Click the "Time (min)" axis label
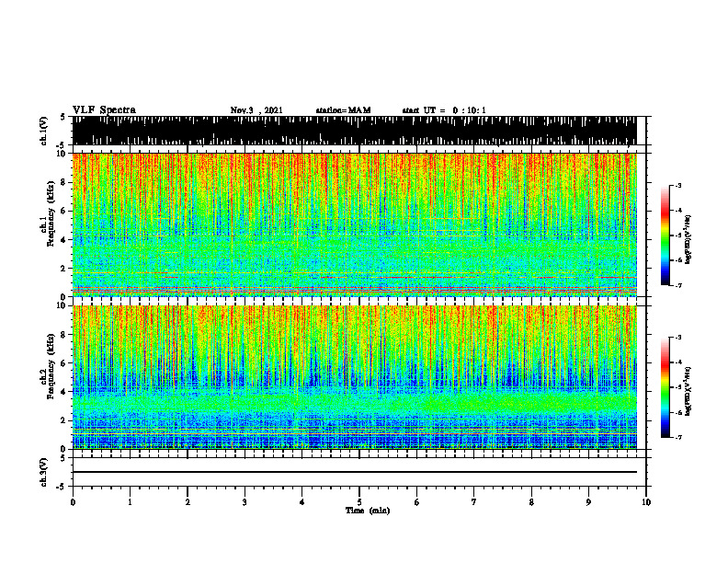Viewport: 728px width, 563px height. click(x=368, y=511)
